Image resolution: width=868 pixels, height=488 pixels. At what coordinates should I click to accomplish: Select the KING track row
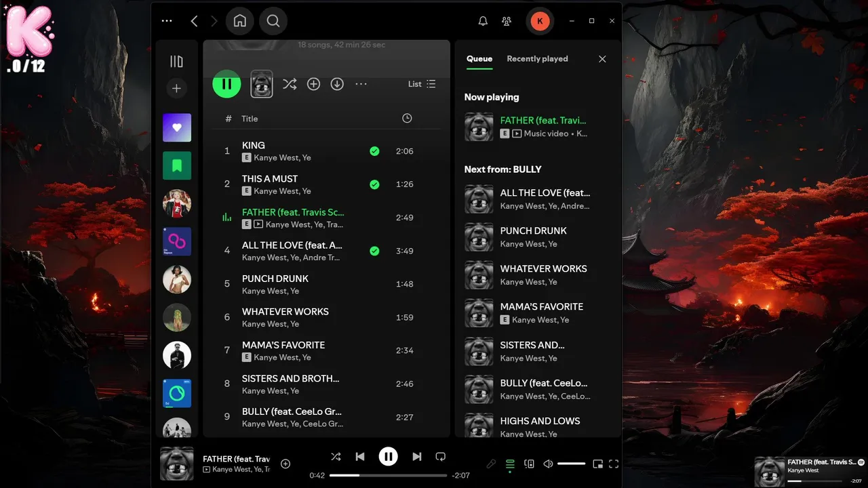pyautogui.click(x=326, y=151)
